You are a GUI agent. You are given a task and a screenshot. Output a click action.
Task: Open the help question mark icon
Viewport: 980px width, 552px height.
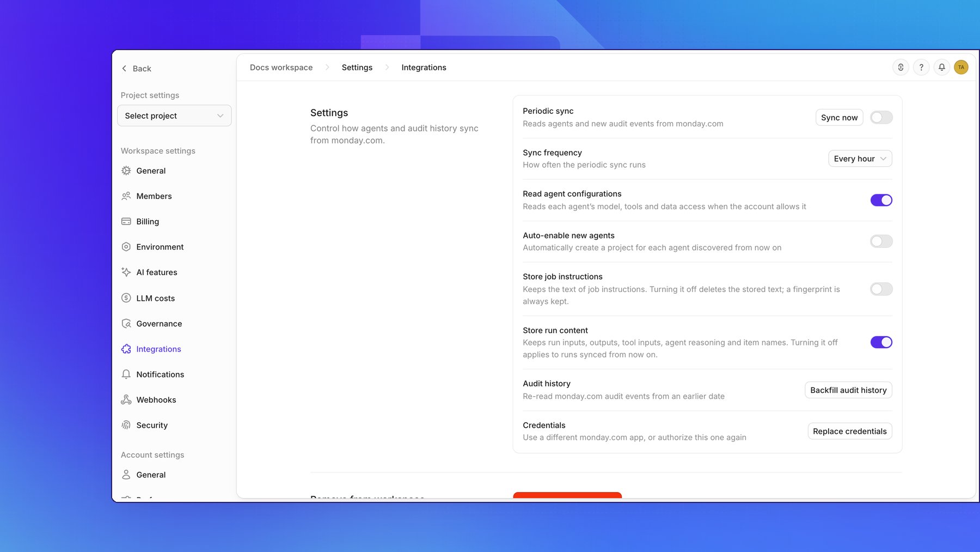[x=921, y=68]
